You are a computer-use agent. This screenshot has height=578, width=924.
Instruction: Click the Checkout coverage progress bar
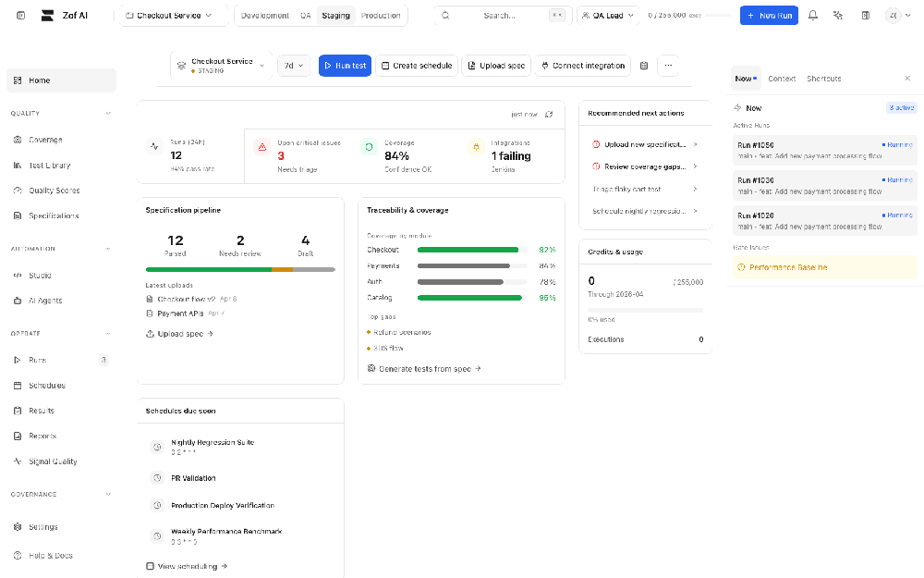472,250
